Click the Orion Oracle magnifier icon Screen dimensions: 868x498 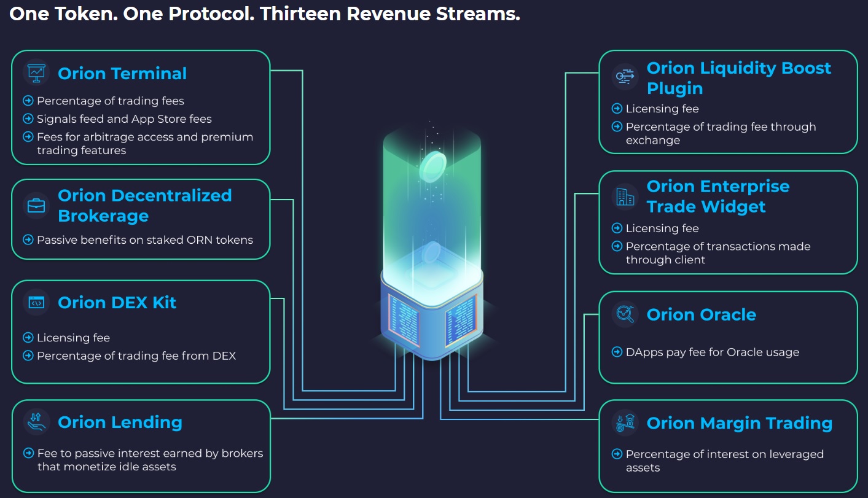[625, 314]
